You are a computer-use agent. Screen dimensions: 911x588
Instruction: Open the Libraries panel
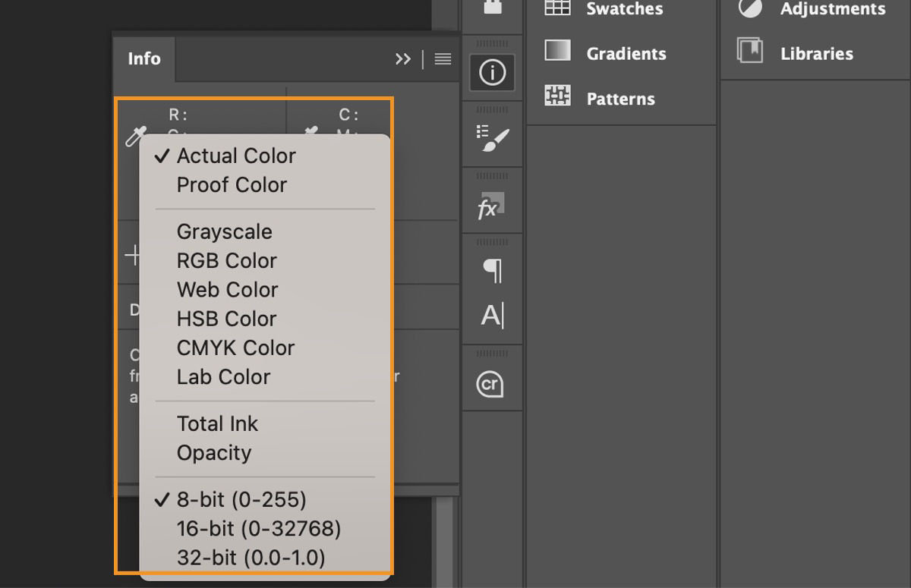[816, 54]
